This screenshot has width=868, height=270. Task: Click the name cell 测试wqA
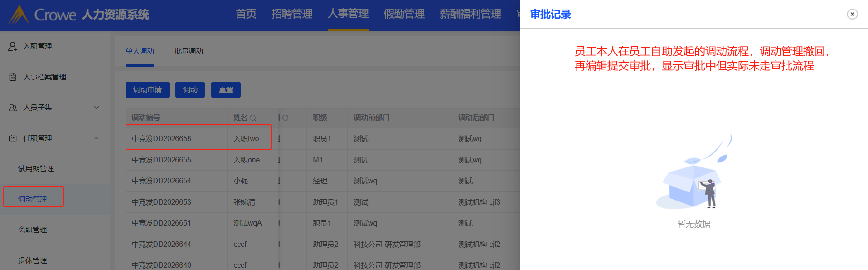pyautogui.click(x=247, y=223)
